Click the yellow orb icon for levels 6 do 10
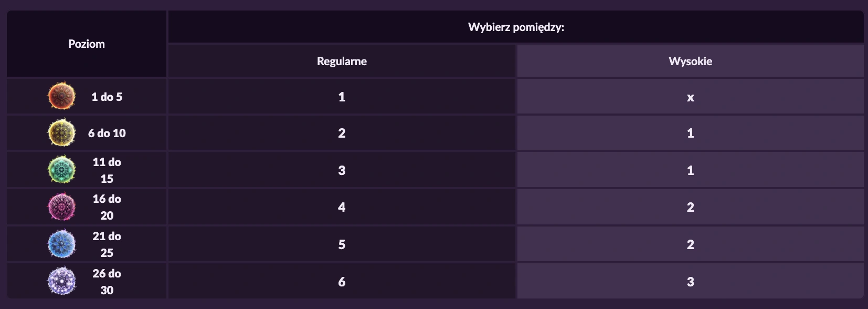Screen dimensions: 868x309 tap(62, 132)
